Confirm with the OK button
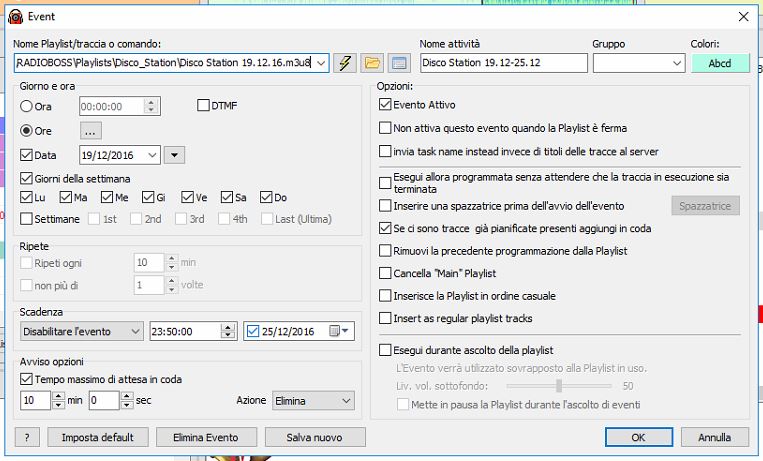The width and height of the screenshot is (763, 461). coord(639,437)
